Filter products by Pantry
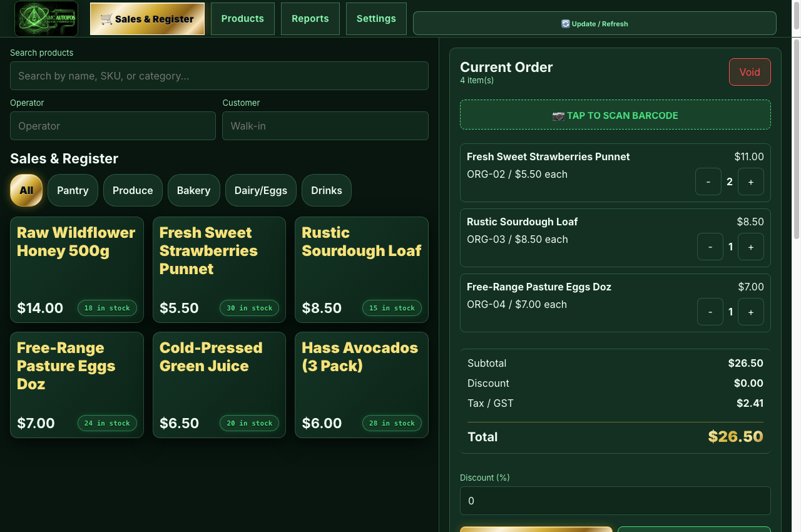 tap(73, 190)
